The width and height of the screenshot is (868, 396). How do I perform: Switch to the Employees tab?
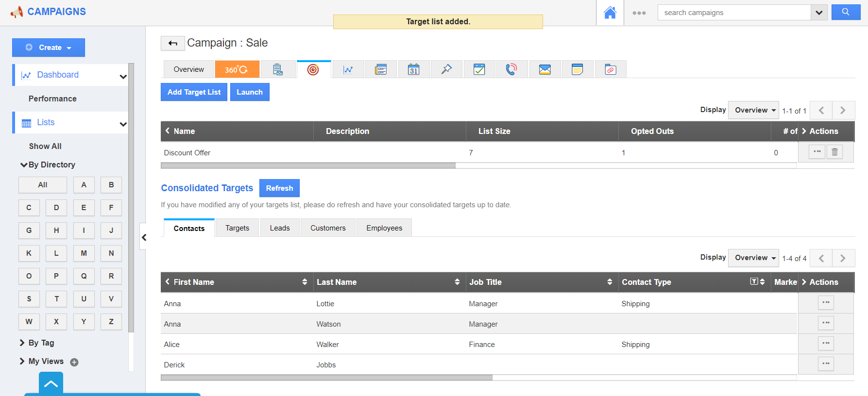tap(384, 228)
